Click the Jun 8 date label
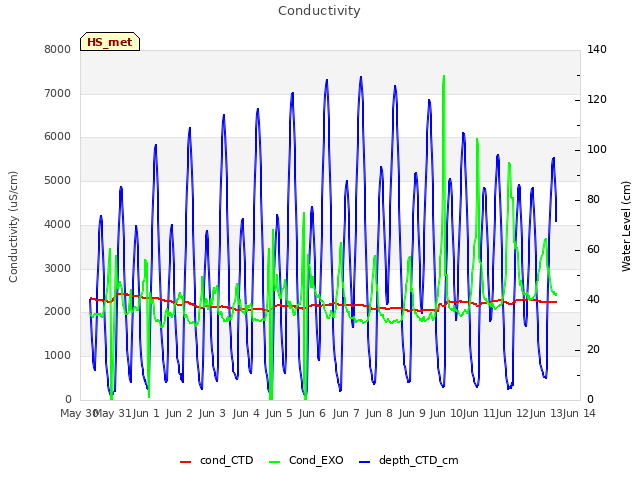 tap(379, 413)
